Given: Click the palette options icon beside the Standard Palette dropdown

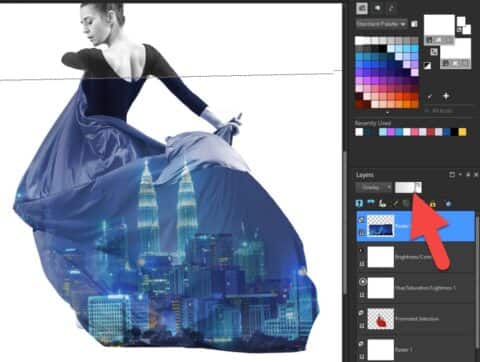Looking at the screenshot, I should tap(414, 24).
